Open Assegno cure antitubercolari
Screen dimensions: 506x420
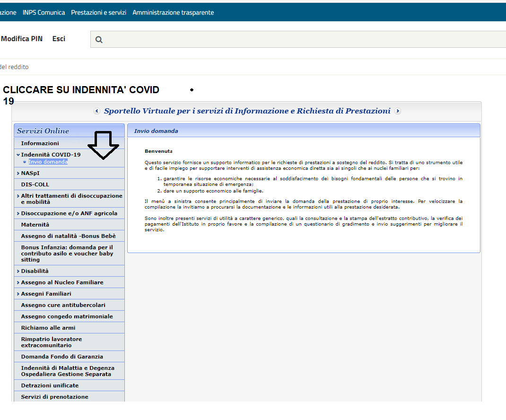(x=63, y=305)
